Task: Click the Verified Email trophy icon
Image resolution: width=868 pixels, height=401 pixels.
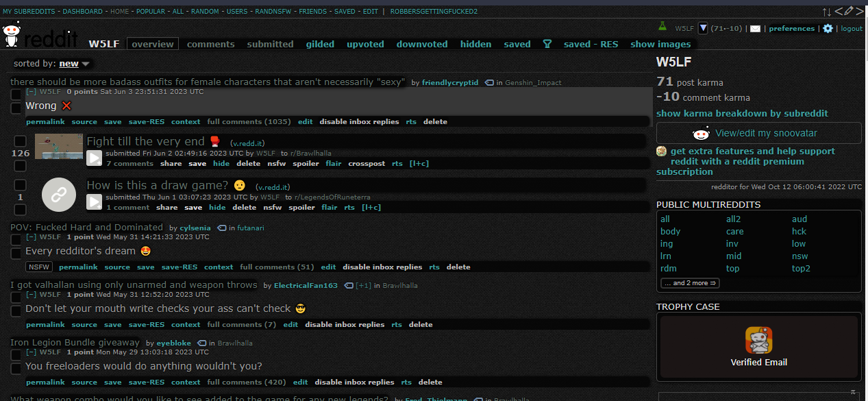Action: (759, 340)
